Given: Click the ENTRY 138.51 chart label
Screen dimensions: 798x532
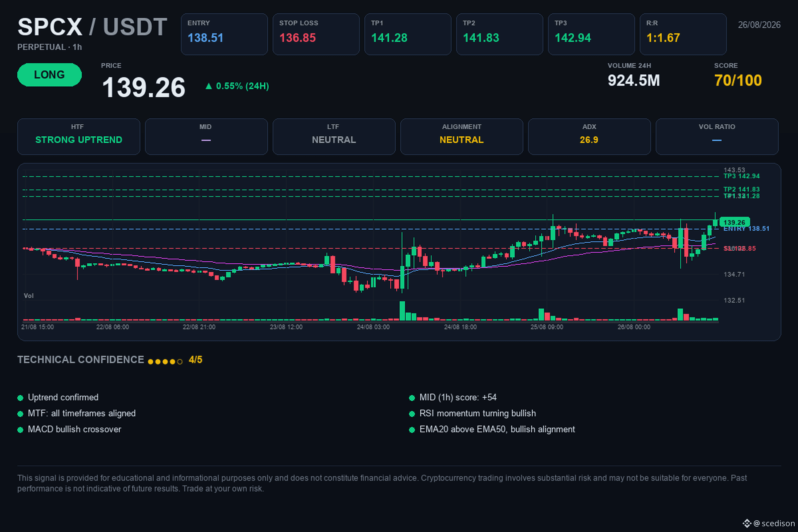Looking at the screenshot, I should 746,229.
